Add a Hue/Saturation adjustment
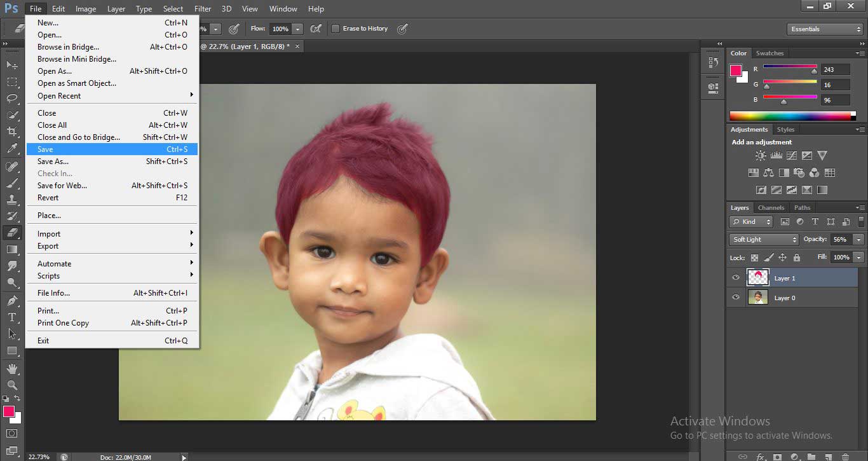This screenshot has height=461, width=868. pyautogui.click(x=754, y=172)
